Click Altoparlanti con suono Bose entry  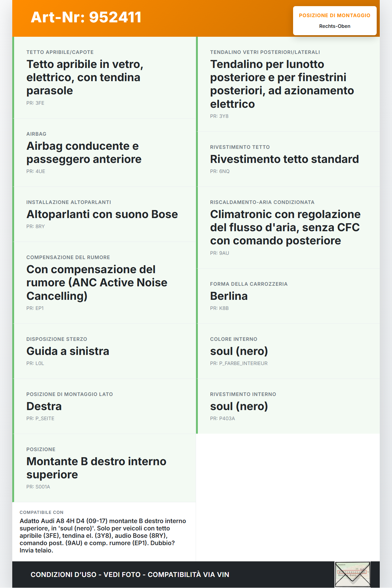coord(102,214)
